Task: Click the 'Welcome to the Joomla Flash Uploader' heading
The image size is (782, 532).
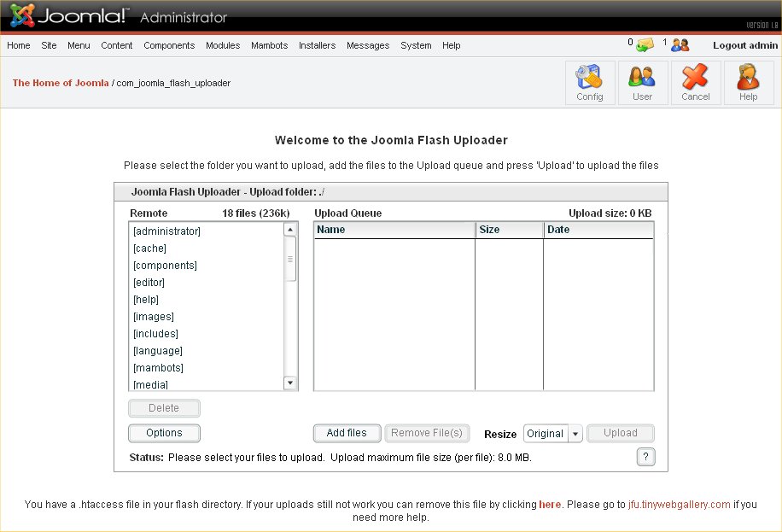Action: [x=391, y=140]
